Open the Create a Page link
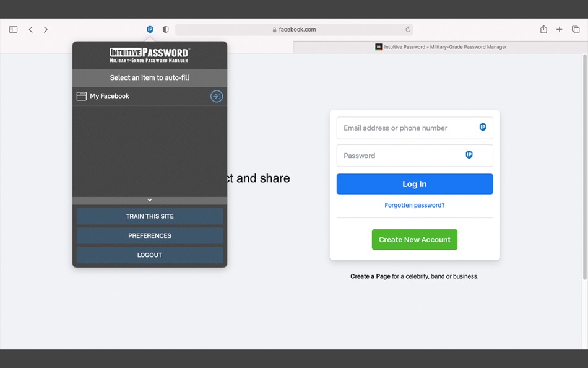 click(x=370, y=276)
